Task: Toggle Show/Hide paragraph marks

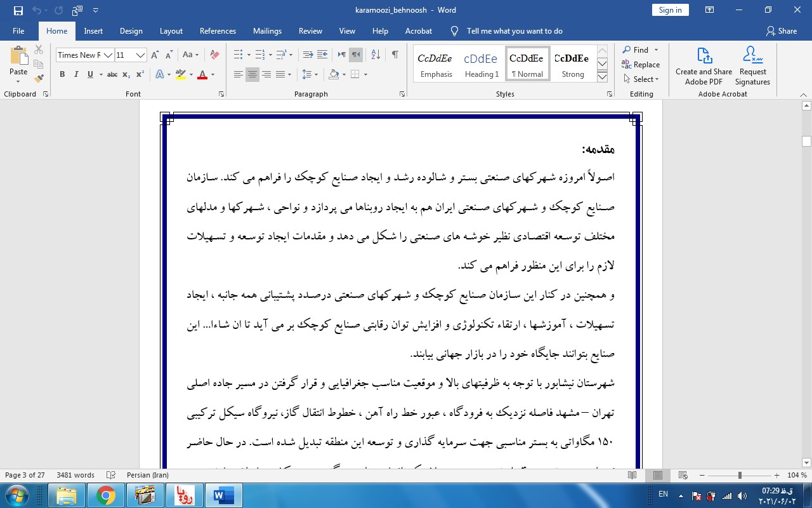Action: point(395,55)
